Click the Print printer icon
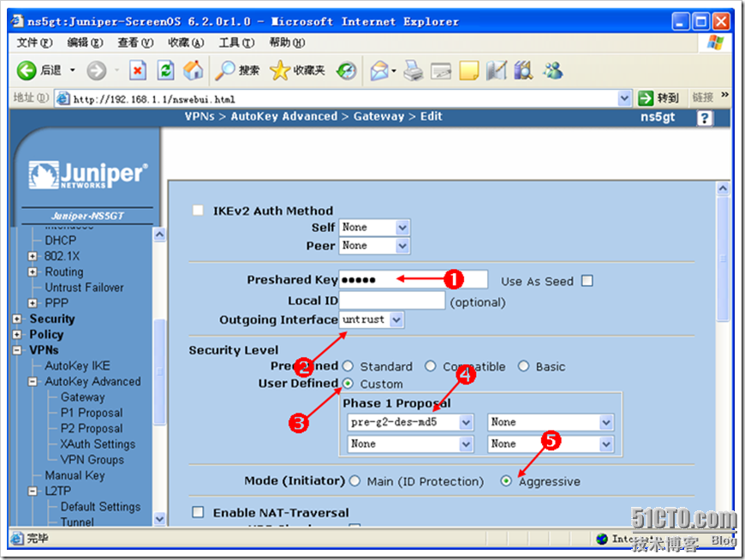The height and width of the screenshot is (560, 745). click(x=413, y=71)
